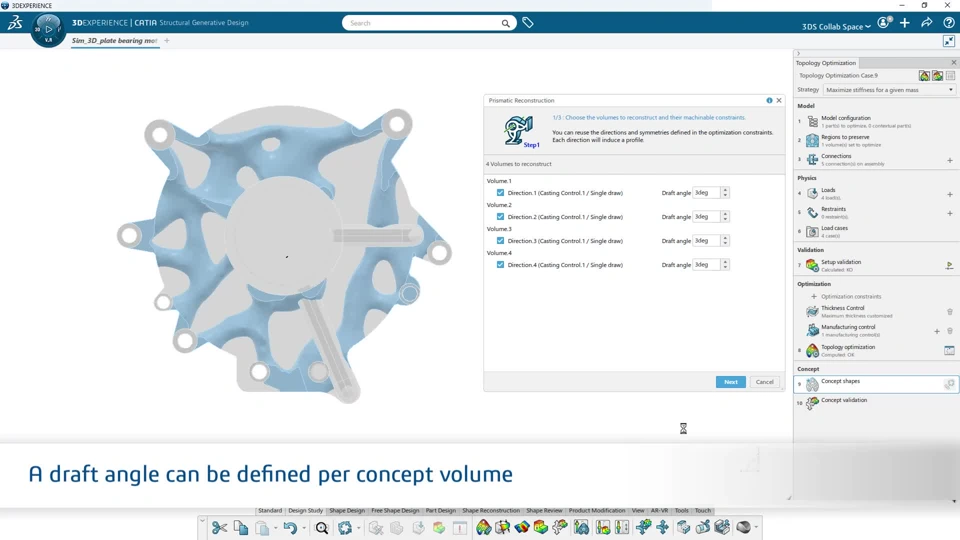Viewport: 960px width, 540px height.
Task: Open the dropdown arrow beside the Update icon
Action: click(x=359, y=528)
